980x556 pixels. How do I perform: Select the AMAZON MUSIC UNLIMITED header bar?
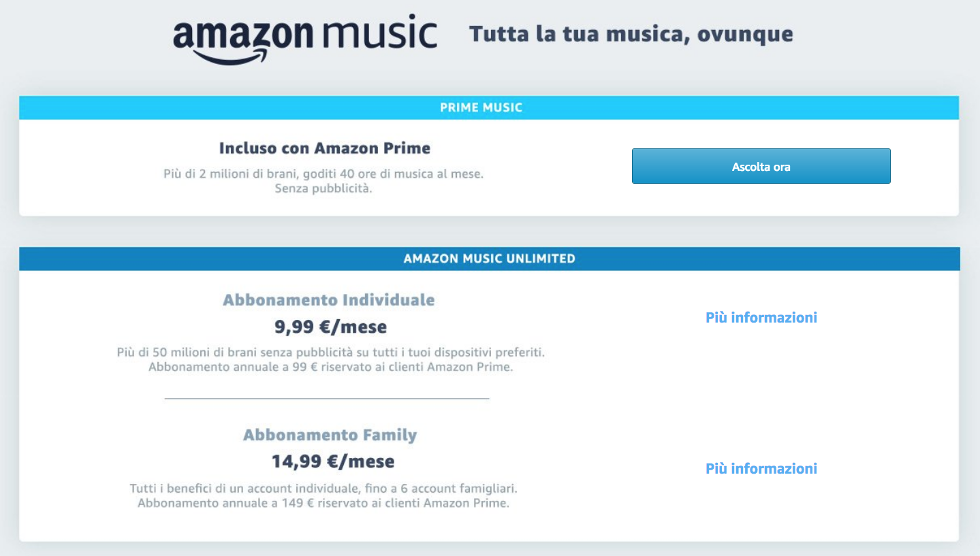click(x=489, y=259)
